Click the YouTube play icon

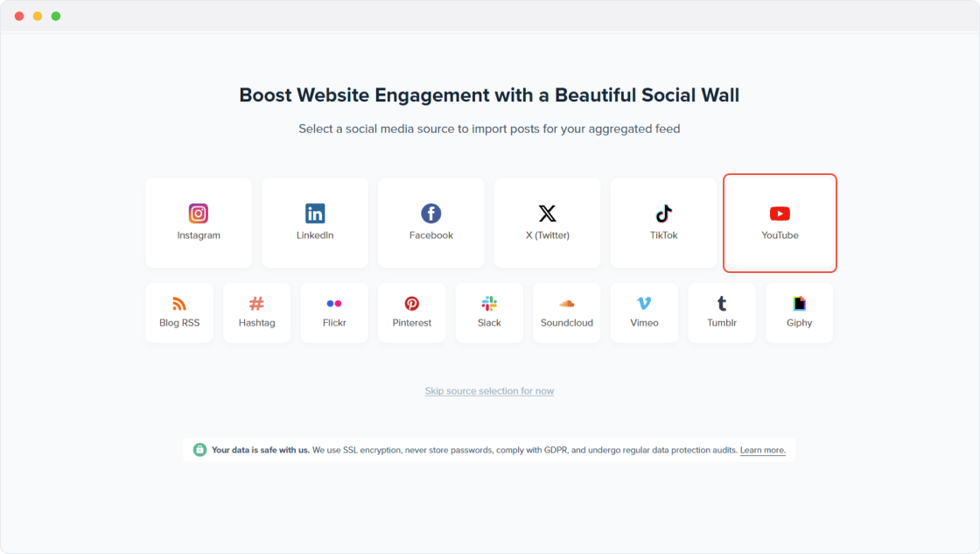click(x=780, y=214)
